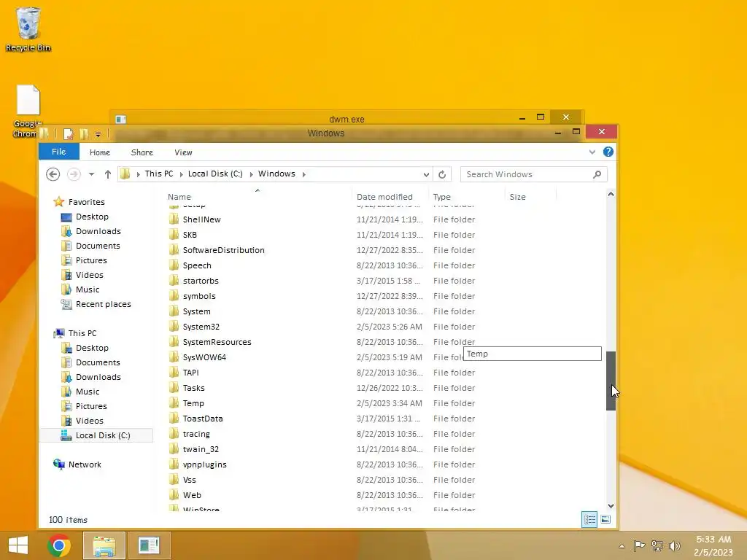Image resolution: width=747 pixels, height=560 pixels.
Task: Click scrollbar up arrow in file list
Action: click(x=611, y=194)
